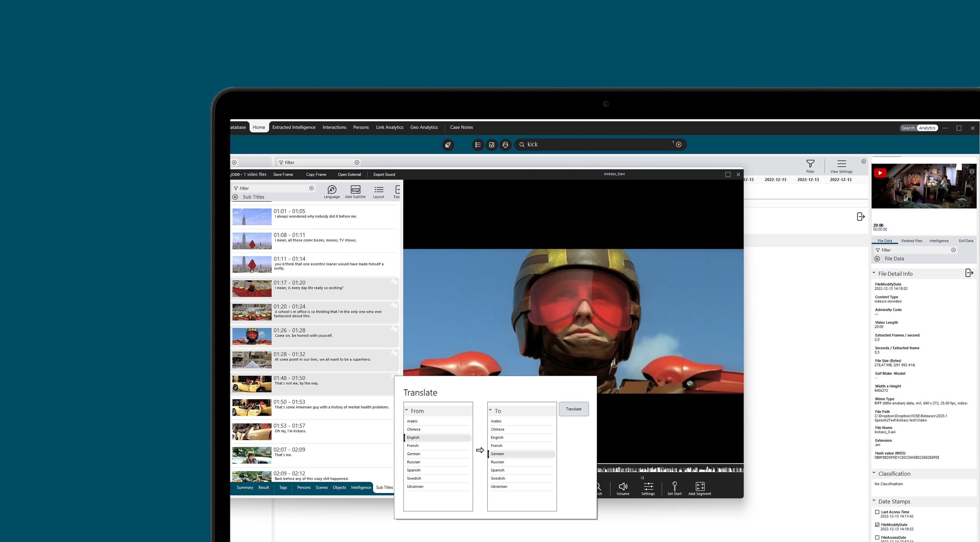Toggle the Last Access Time checkbox
Image resolution: width=980 pixels, height=542 pixels.
pyautogui.click(x=877, y=512)
